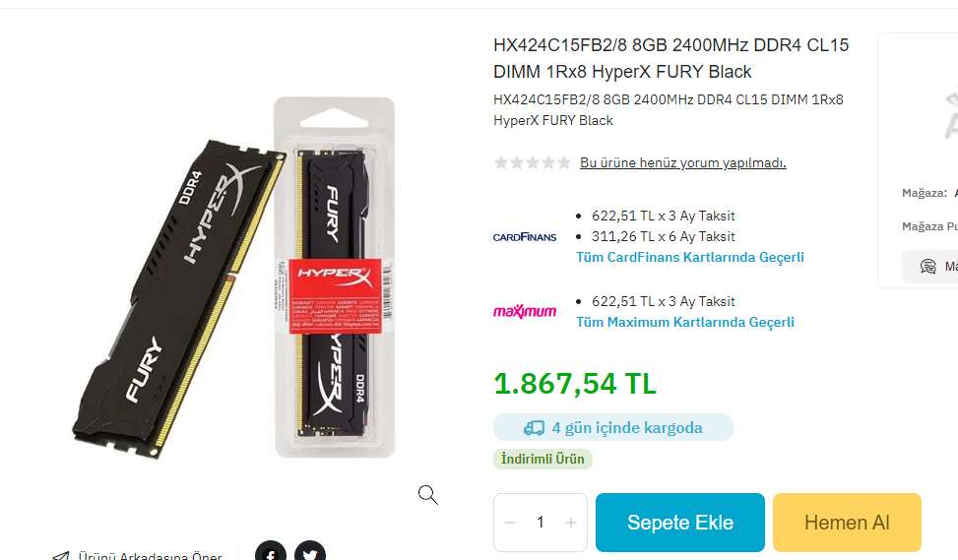
Task: Click the CardFinans logo
Action: tap(525, 237)
